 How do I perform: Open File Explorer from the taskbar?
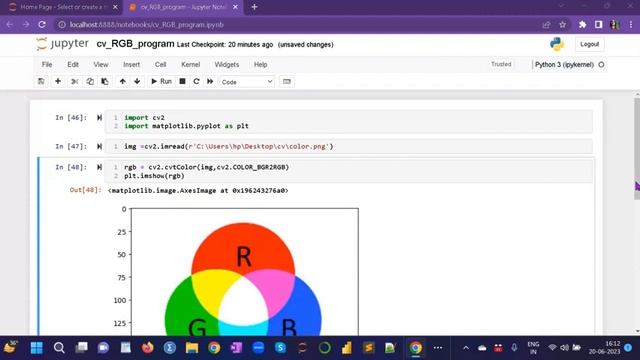tap(191, 348)
